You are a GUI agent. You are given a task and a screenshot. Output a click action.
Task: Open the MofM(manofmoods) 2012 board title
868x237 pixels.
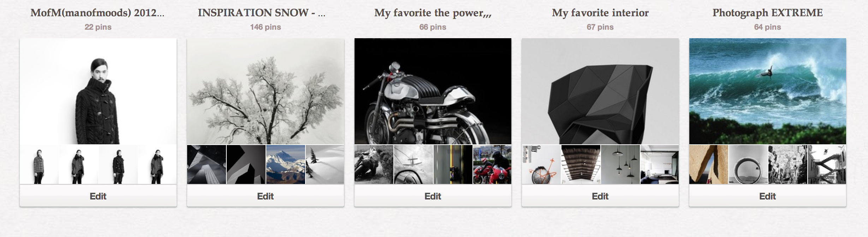click(x=97, y=13)
